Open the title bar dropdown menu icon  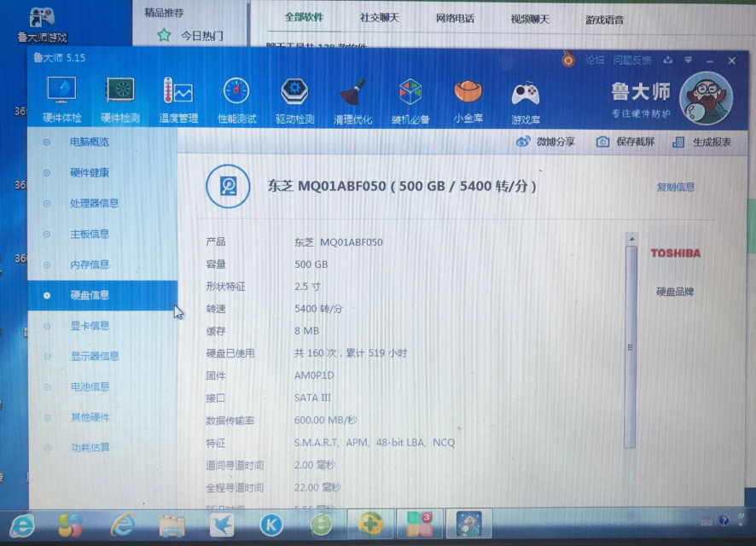pos(688,61)
